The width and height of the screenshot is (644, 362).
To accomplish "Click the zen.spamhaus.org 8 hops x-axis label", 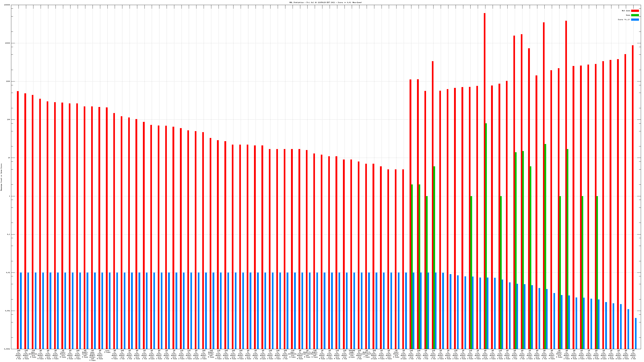I will (33, 354).
